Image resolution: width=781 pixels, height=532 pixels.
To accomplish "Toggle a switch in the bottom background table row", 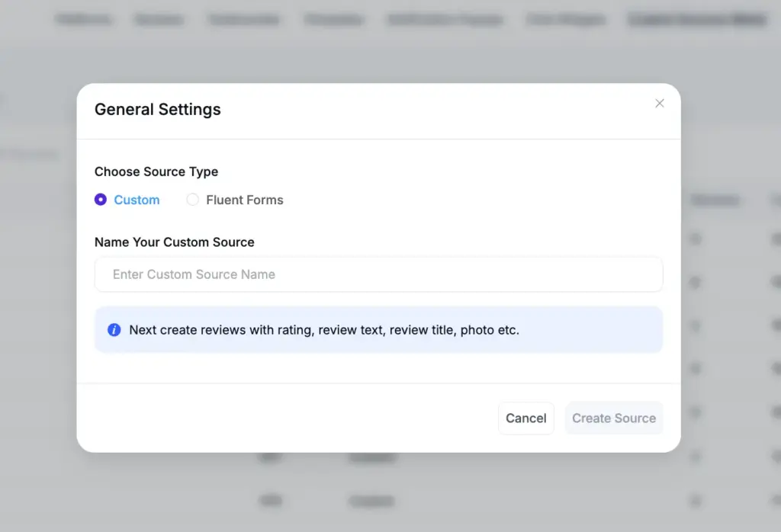I will click(695, 501).
